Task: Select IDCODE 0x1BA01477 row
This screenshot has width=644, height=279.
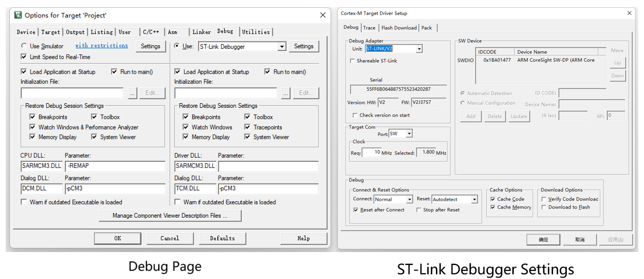Action: coord(541,60)
